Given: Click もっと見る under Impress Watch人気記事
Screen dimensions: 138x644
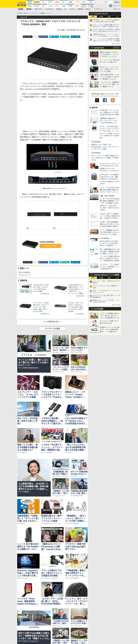Looking at the screenshot, I should coord(116,305).
